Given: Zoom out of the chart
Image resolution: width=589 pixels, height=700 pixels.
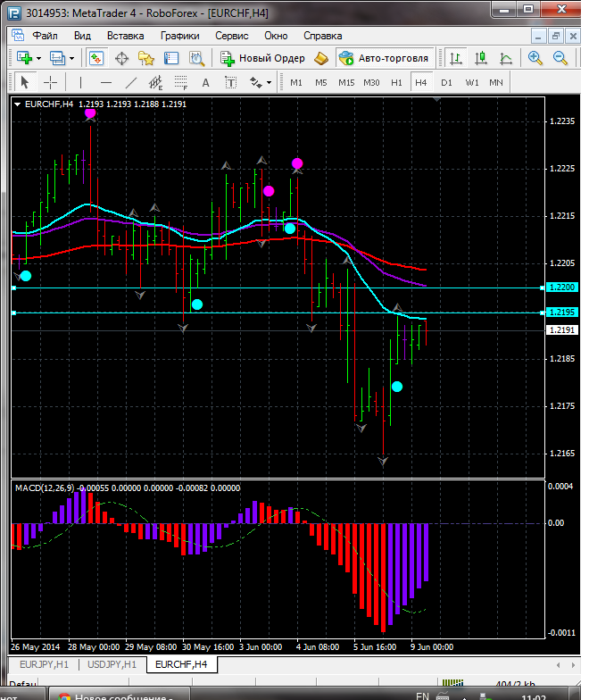Looking at the screenshot, I should 560,58.
